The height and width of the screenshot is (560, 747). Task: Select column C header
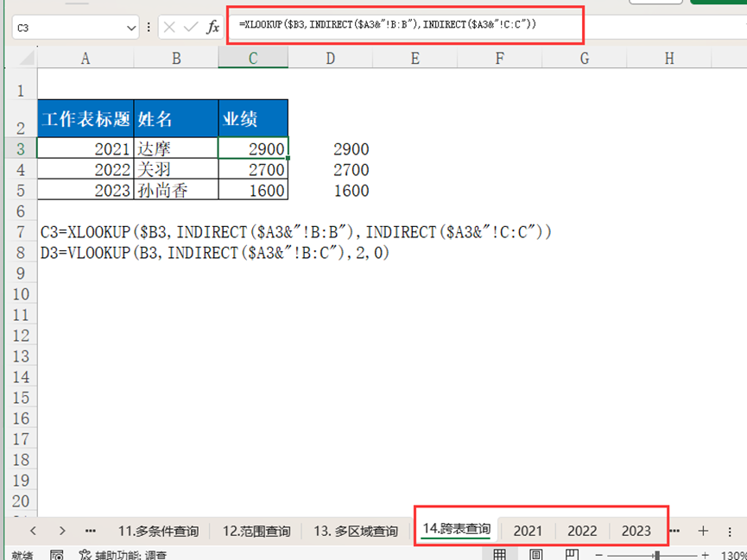(253, 58)
